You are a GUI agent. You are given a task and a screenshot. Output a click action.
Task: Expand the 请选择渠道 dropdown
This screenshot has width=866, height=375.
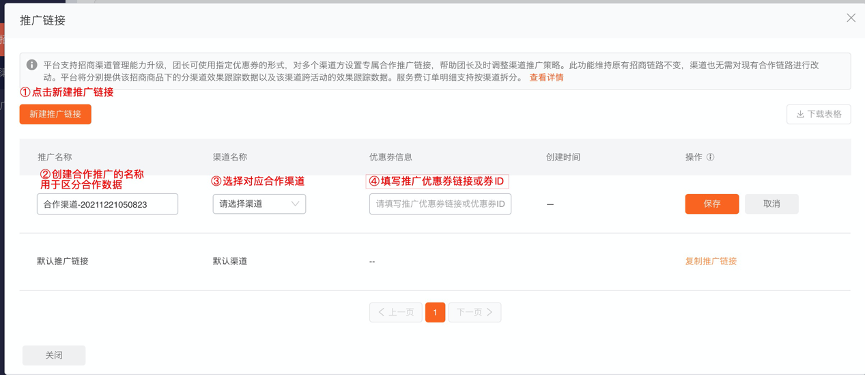pos(259,204)
